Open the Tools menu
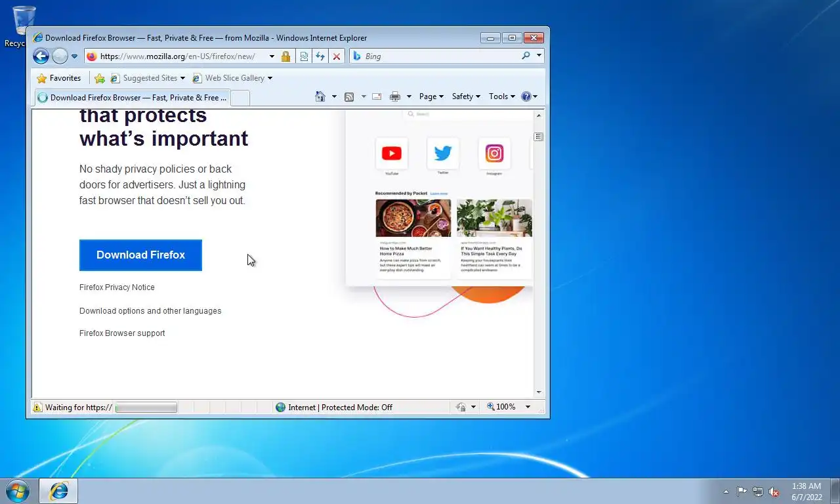Viewport: 840px width, 504px height. (x=502, y=96)
